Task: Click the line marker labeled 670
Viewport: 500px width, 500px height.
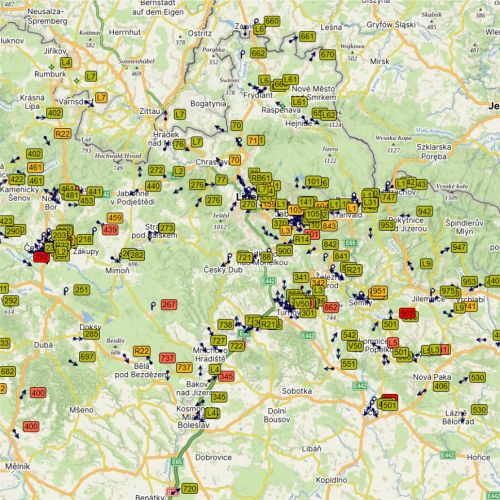Action: [x=327, y=54]
